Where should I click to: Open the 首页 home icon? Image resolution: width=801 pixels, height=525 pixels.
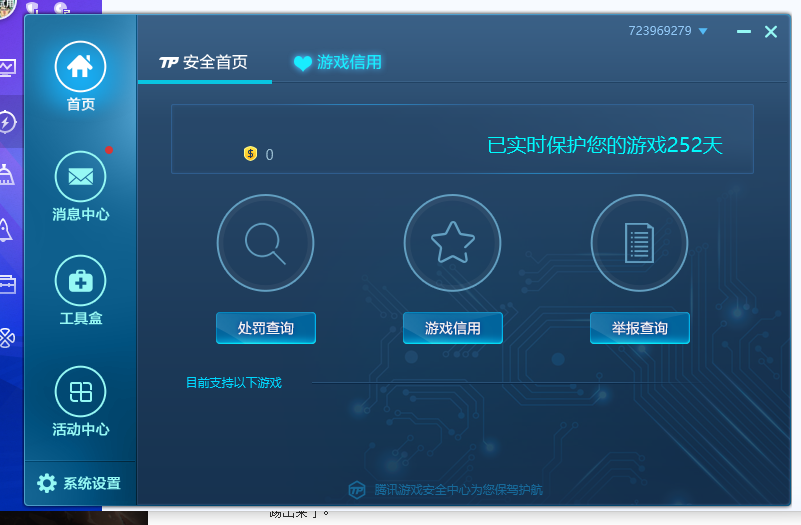[80, 66]
